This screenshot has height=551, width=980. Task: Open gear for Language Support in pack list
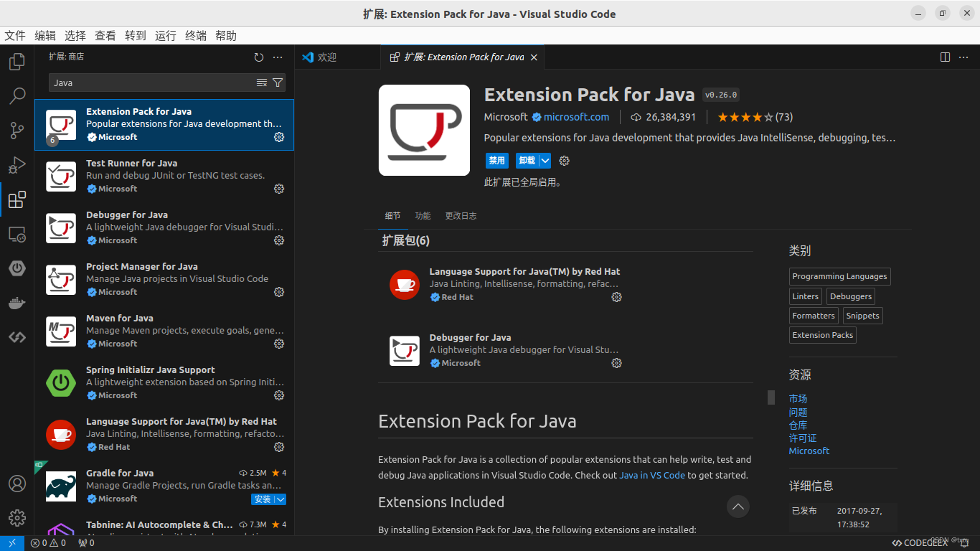616,297
